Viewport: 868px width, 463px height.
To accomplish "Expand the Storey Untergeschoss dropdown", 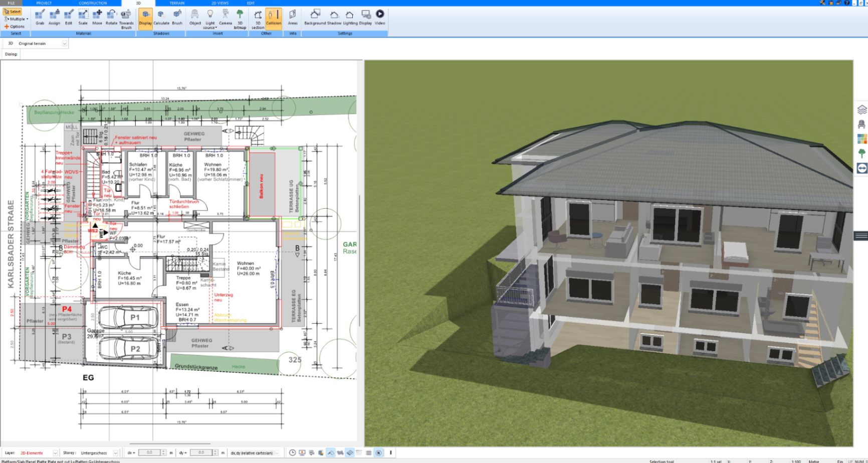I will tap(116, 453).
